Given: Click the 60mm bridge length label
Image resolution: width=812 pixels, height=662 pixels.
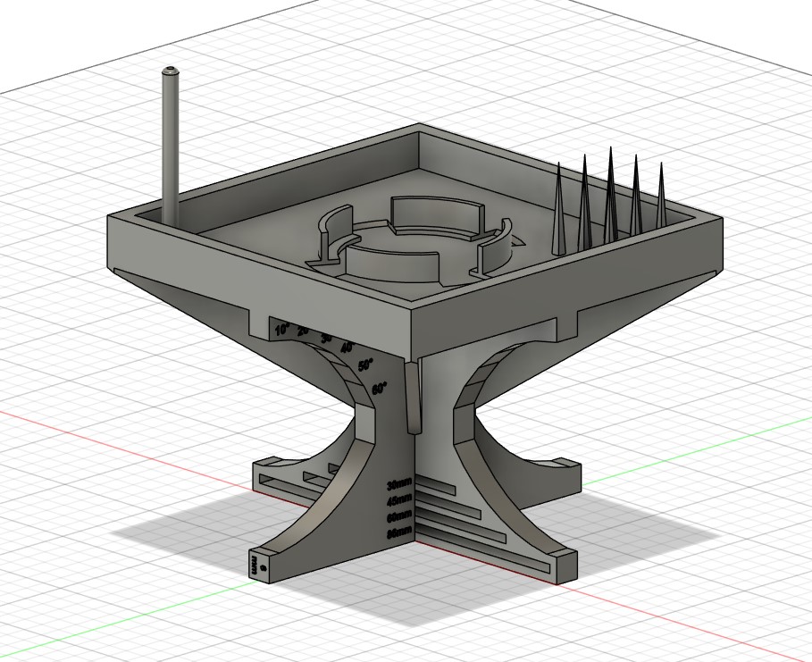Looking at the screenshot, I should pos(400,517).
